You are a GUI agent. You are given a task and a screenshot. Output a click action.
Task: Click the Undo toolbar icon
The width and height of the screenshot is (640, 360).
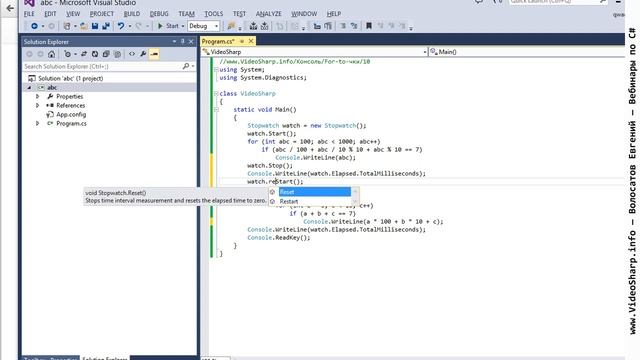[121, 26]
